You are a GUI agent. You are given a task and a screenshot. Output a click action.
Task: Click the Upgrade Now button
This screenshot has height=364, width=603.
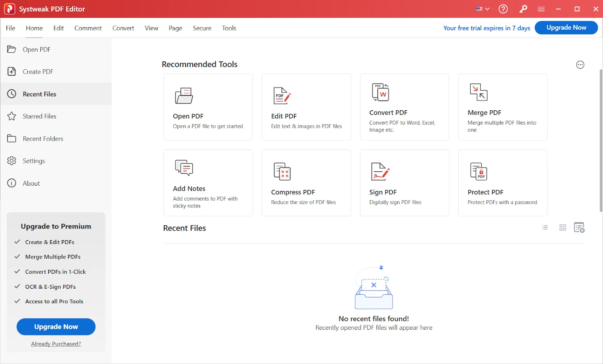(x=566, y=27)
